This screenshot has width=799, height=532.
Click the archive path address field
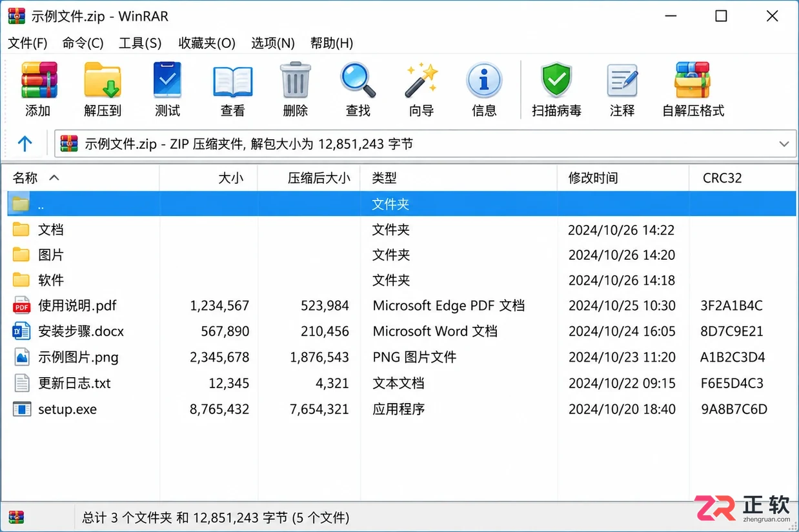tap(426, 144)
